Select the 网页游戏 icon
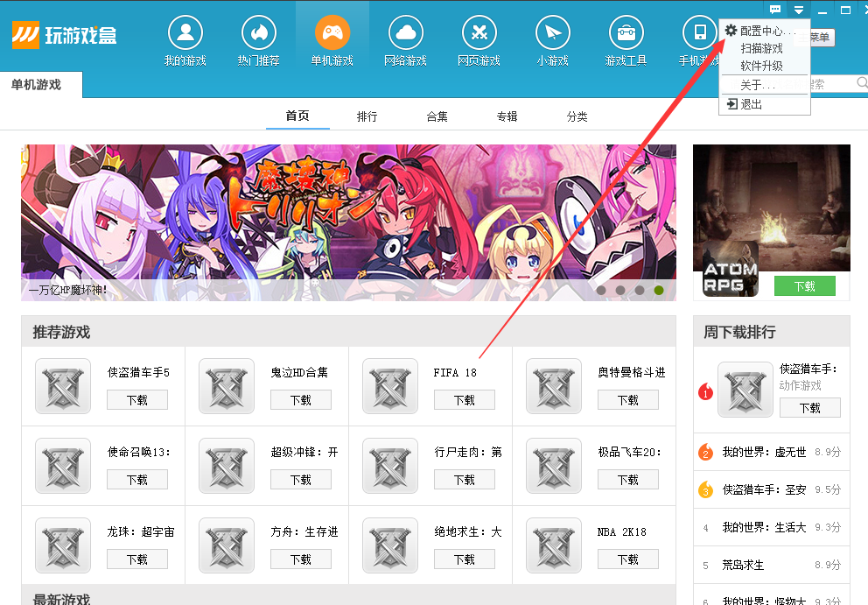Screen dimensions: 868x605 [479, 32]
